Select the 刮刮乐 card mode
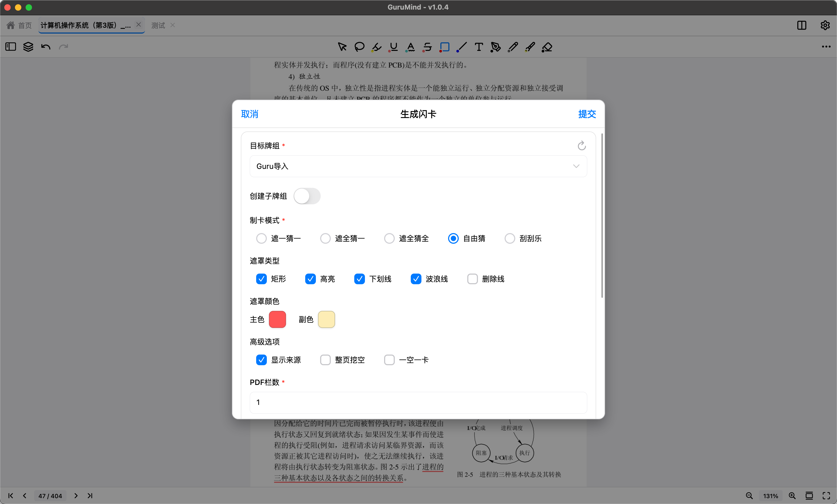Image resolution: width=837 pixels, height=504 pixels. (x=510, y=238)
